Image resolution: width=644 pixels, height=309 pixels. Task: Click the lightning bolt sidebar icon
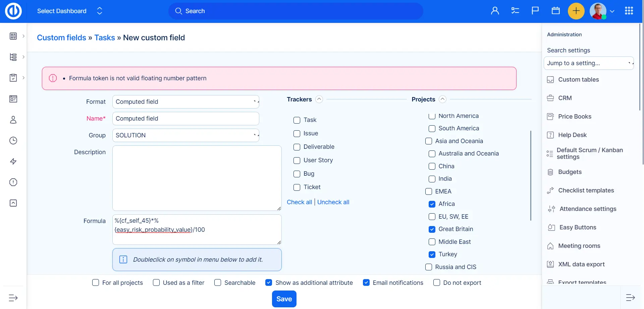point(13,162)
